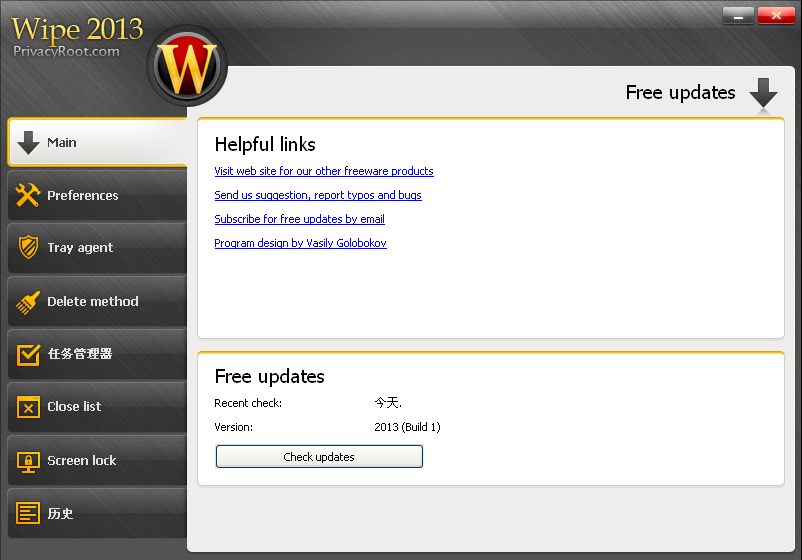Screen dimensions: 802x560
Task: Follow Subscribe for free updates by email
Action: tap(299, 219)
